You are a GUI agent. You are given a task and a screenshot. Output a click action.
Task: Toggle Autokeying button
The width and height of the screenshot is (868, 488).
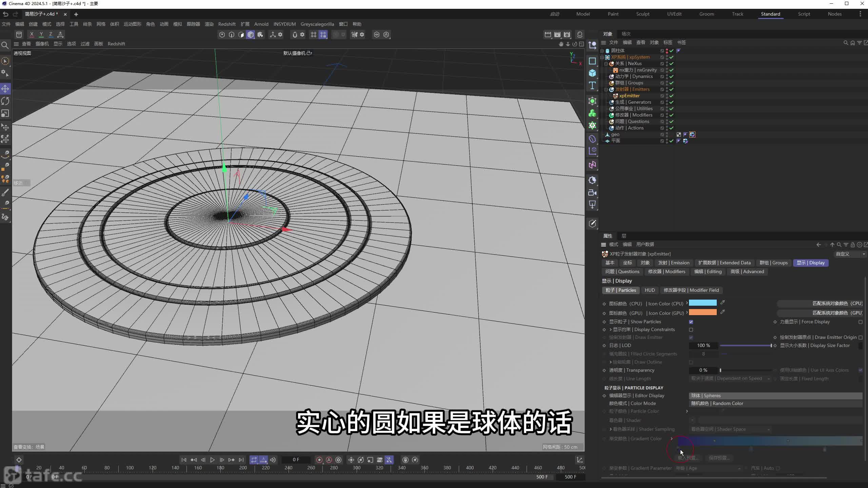pos(329,460)
